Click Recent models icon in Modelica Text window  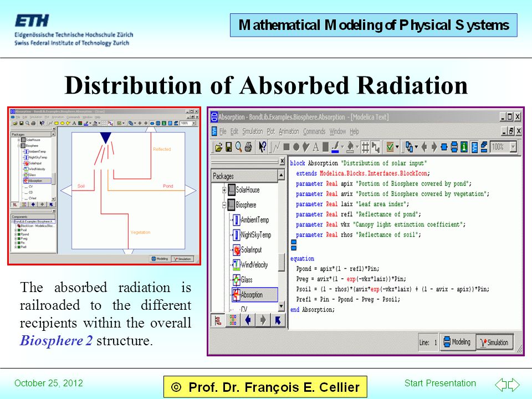(x=410, y=147)
